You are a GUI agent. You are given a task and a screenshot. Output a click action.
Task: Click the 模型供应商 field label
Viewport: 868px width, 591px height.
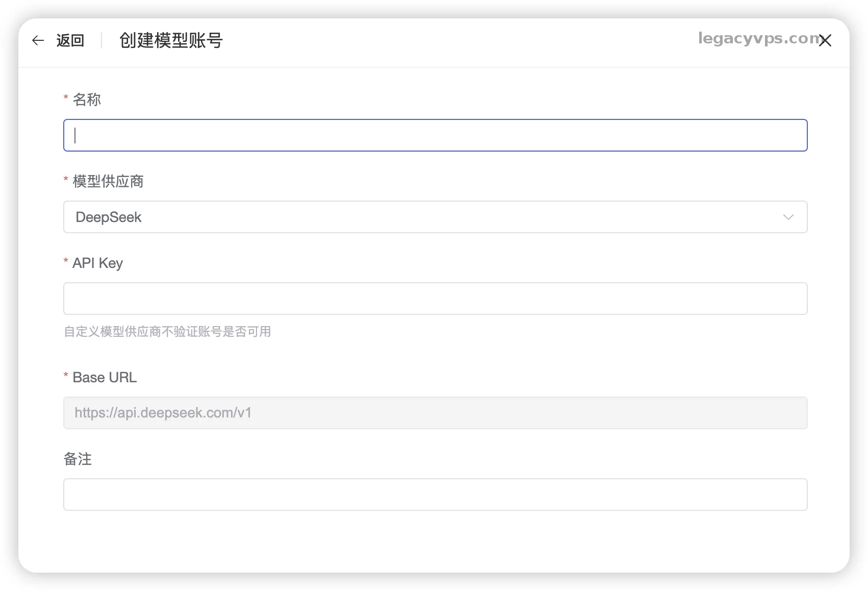[x=108, y=181]
